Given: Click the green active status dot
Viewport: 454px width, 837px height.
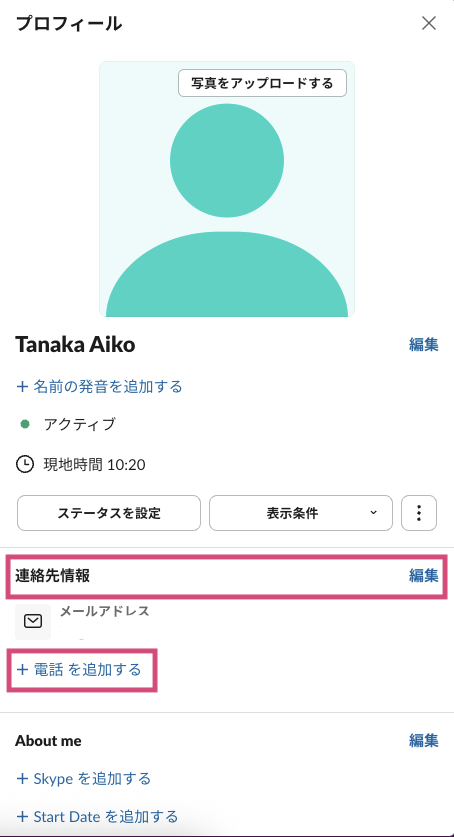Looking at the screenshot, I should click(25, 424).
